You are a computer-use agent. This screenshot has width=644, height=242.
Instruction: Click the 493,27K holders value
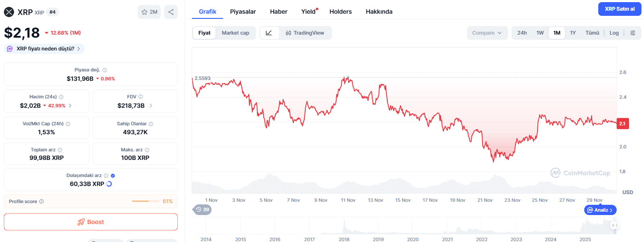coord(135,132)
